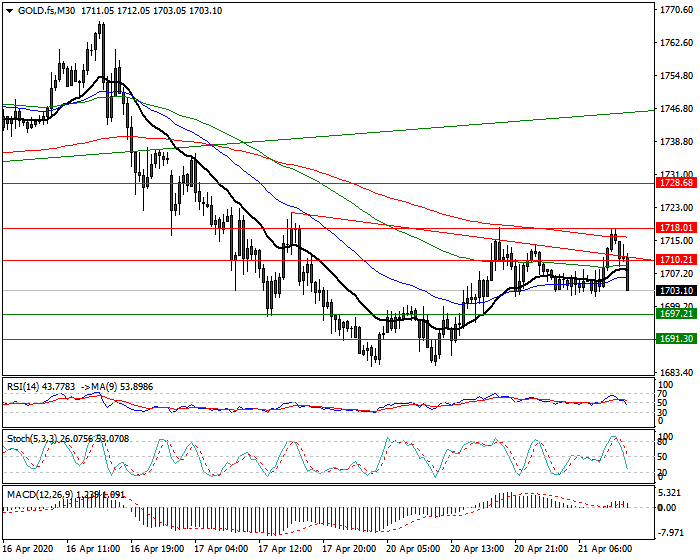The height and width of the screenshot is (560, 700).
Task: Click the 16 Apr 2020 time axis label
Action: [28, 549]
